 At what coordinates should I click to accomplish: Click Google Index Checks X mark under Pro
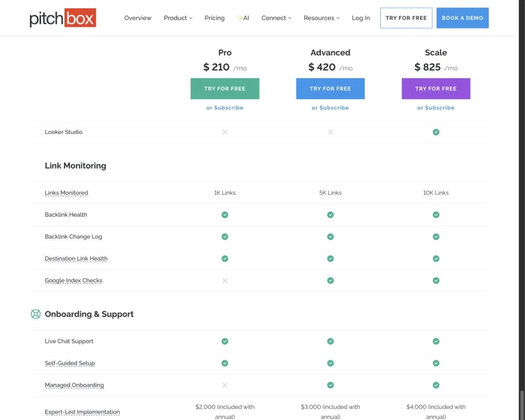click(x=225, y=280)
